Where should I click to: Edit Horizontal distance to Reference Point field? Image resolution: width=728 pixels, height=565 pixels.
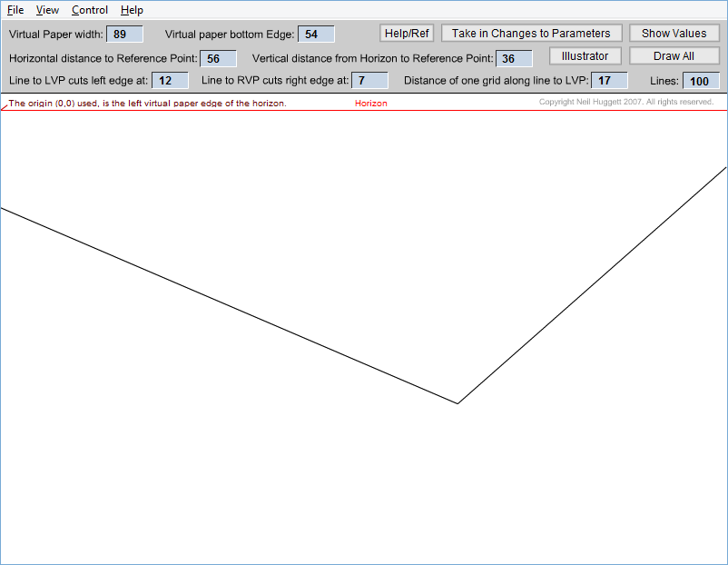tap(218, 58)
